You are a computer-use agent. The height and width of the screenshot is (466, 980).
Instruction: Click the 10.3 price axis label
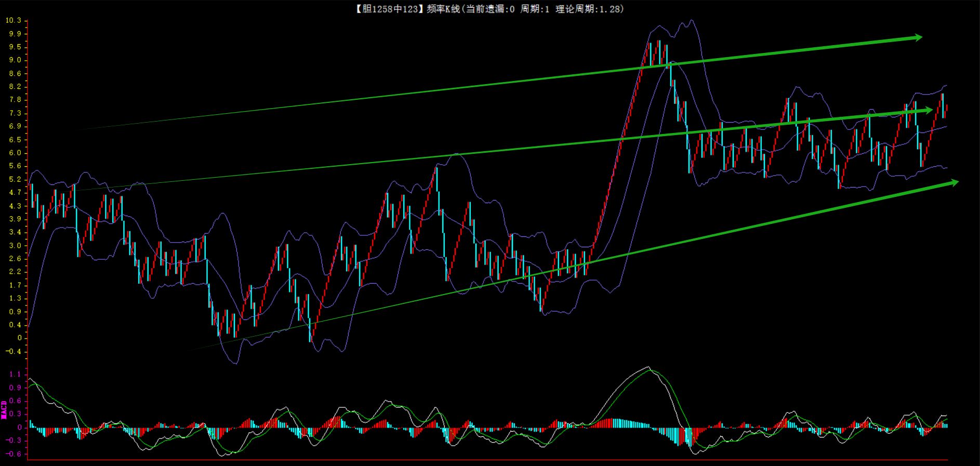click(x=14, y=20)
